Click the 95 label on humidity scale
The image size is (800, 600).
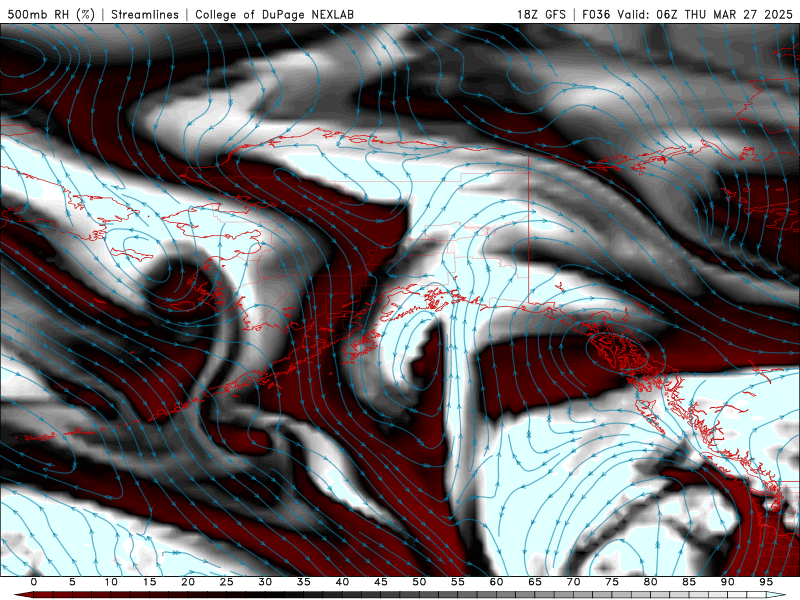(x=766, y=582)
